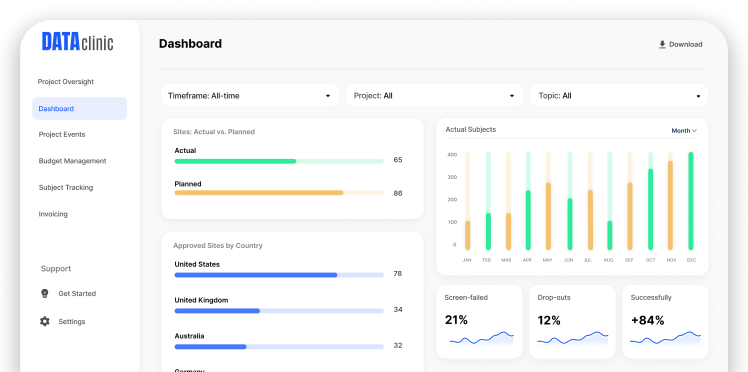748x372 pixels.
Task: Navigate to Subject Tracking
Action: click(66, 187)
